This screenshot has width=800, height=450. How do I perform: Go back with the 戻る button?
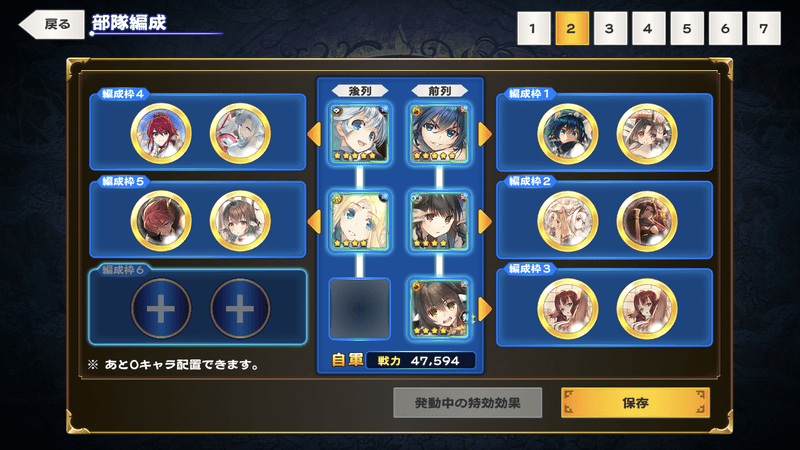coord(52,24)
